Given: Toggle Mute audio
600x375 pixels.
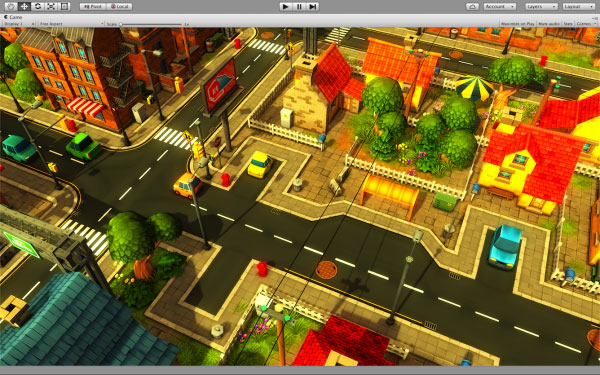Looking at the screenshot, I should pos(549,24).
